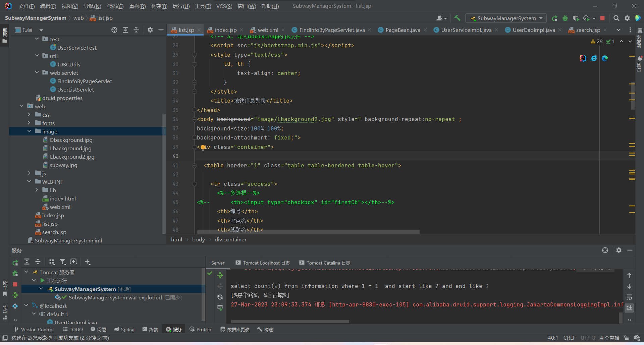Click the Debug bug icon in toolbar
Image resolution: width=644 pixels, height=345 pixels.
(565, 18)
